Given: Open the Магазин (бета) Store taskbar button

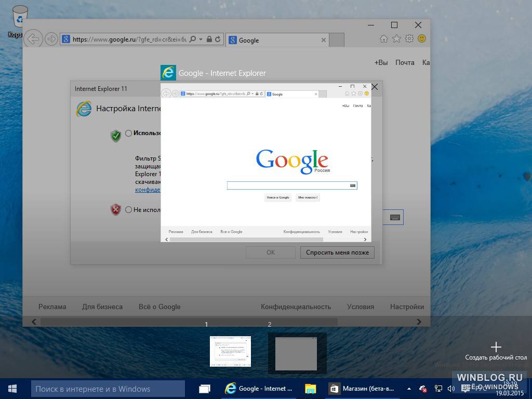Looking at the screenshot, I should coord(362,389).
